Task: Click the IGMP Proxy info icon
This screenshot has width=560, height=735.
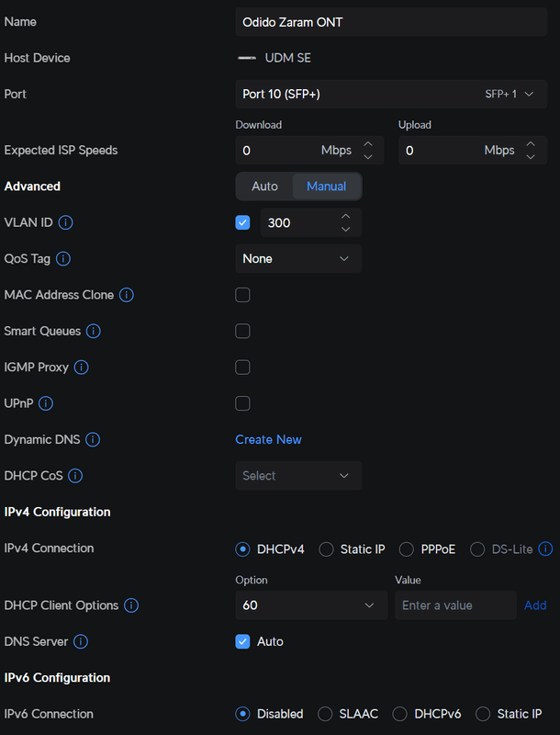Action: [82, 367]
